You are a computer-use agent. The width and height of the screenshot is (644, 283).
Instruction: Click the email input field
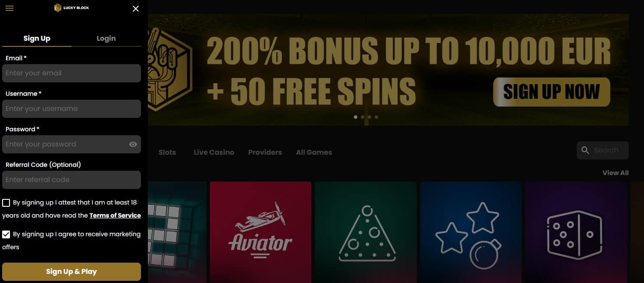pos(72,73)
